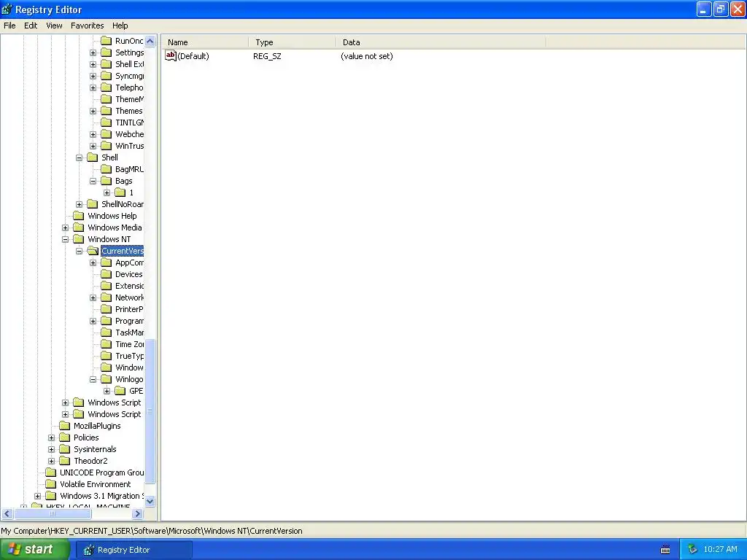The height and width of the screenshot is (560, 747).
Task: Select the Devices folder icon
Action: 107,274
